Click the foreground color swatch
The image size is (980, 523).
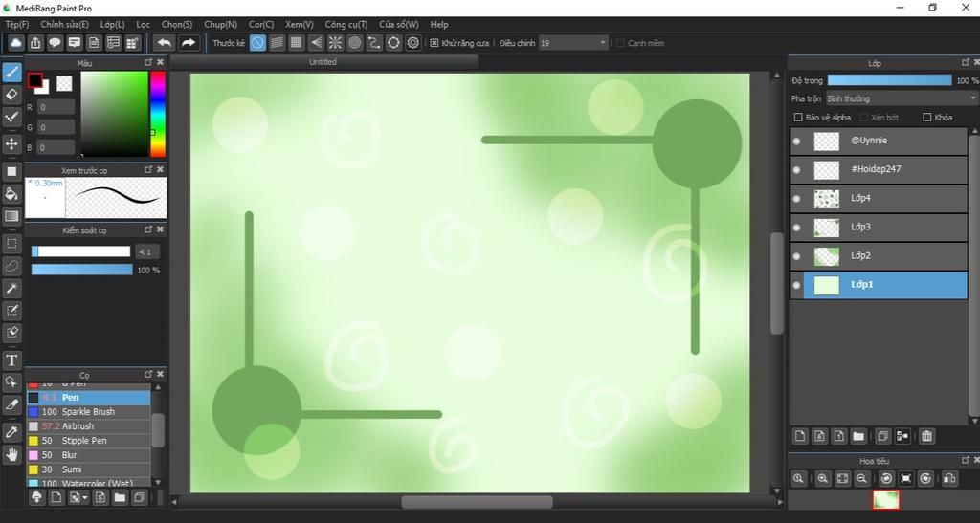(35, 80)
